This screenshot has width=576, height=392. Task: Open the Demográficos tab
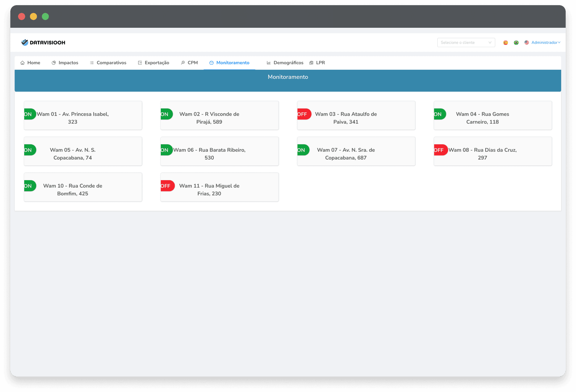[x=285, y=63]
